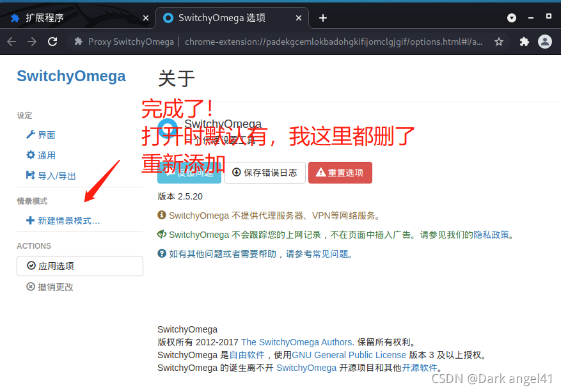Click the extension puzzle icon in address bar
561x392 pixels.
coord(78,42)
